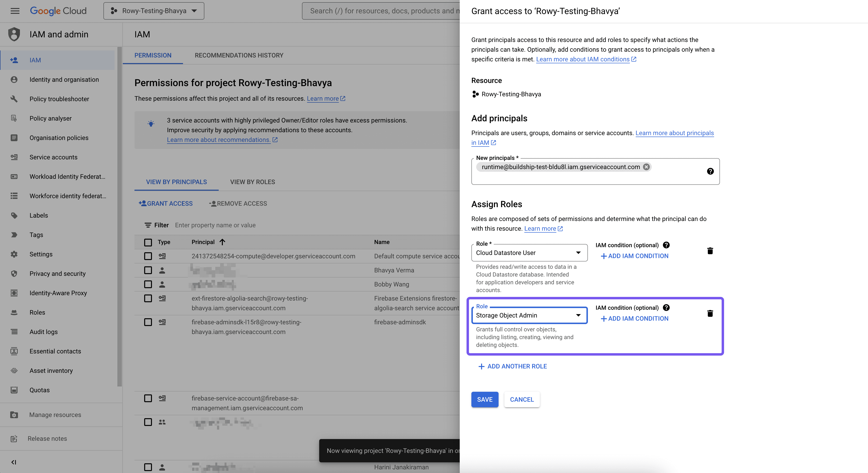Image resolution: width=868 pixels, height=473 pixels.
Task: Delete the Storage Object Admin role row
Action: pos(710,313)
